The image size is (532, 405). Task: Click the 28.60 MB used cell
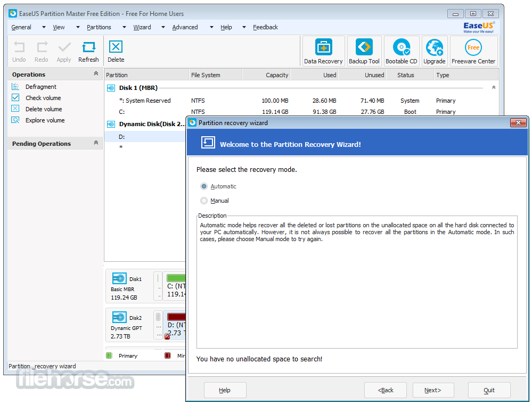pos(324,101)
